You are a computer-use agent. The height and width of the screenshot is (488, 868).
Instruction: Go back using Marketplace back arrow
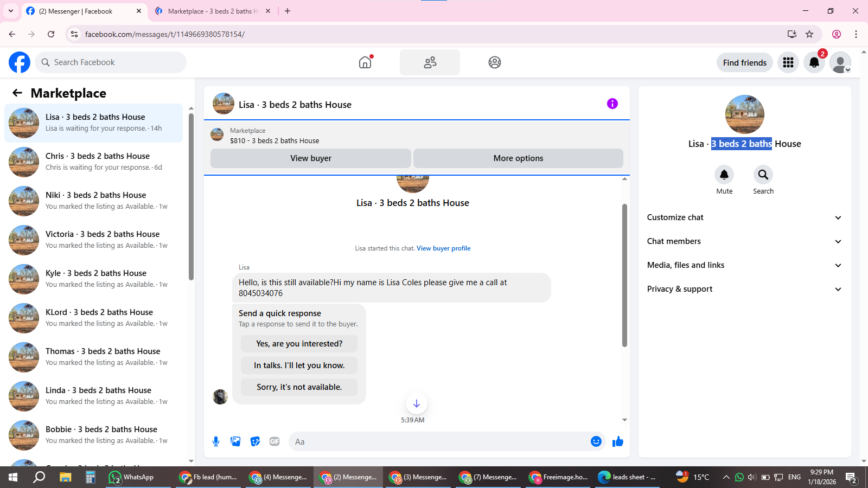point(17,93)
